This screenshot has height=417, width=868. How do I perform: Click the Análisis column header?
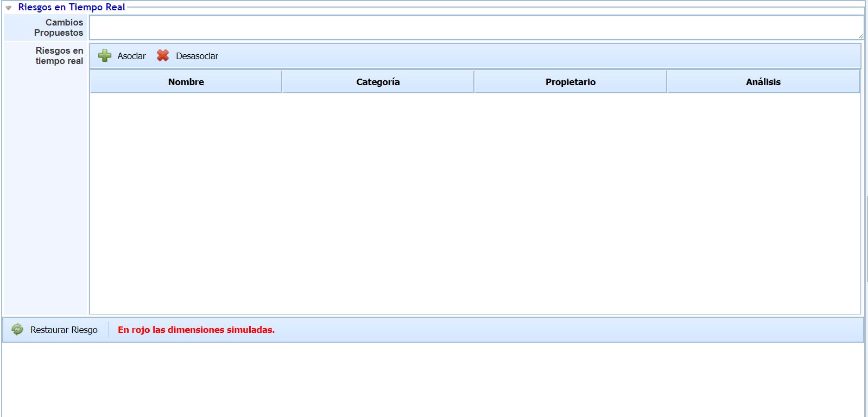(763, 82)
